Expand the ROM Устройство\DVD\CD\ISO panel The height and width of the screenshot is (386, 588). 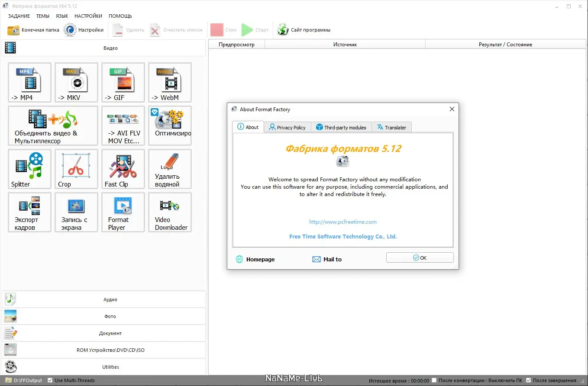pos(104,350)
